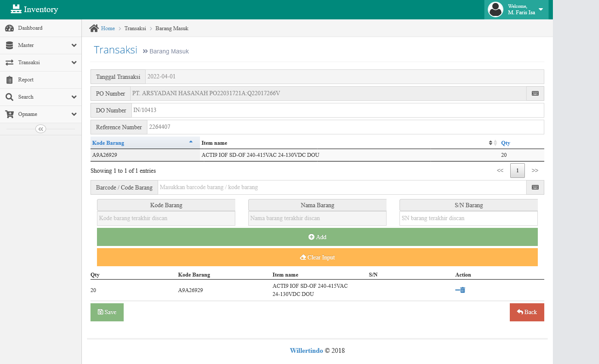Image resolution: width=599 pixels, height=364 pixels.
Task: Click into the DO Number field
Action: pyautogui.click(x=337, y=110)
